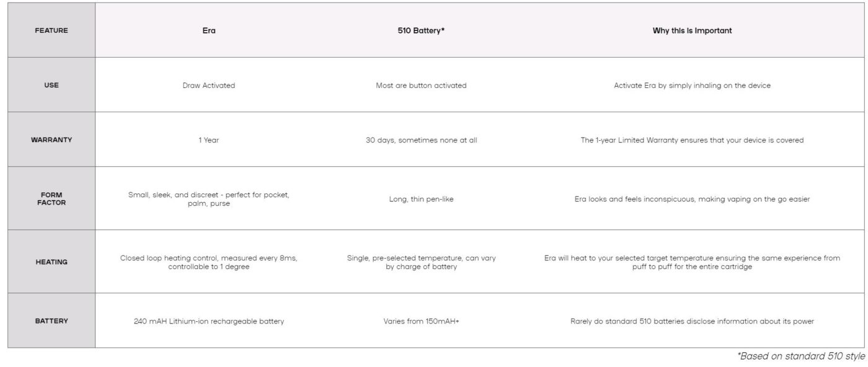Click the 510 Battery* column header

pos(421,30)
